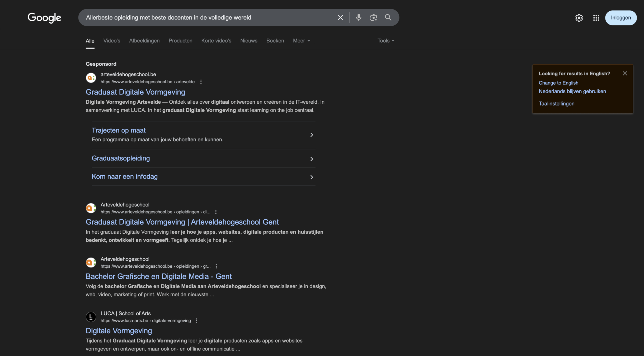
Task: Switch to the Nieuws tab
Action: 248,41
